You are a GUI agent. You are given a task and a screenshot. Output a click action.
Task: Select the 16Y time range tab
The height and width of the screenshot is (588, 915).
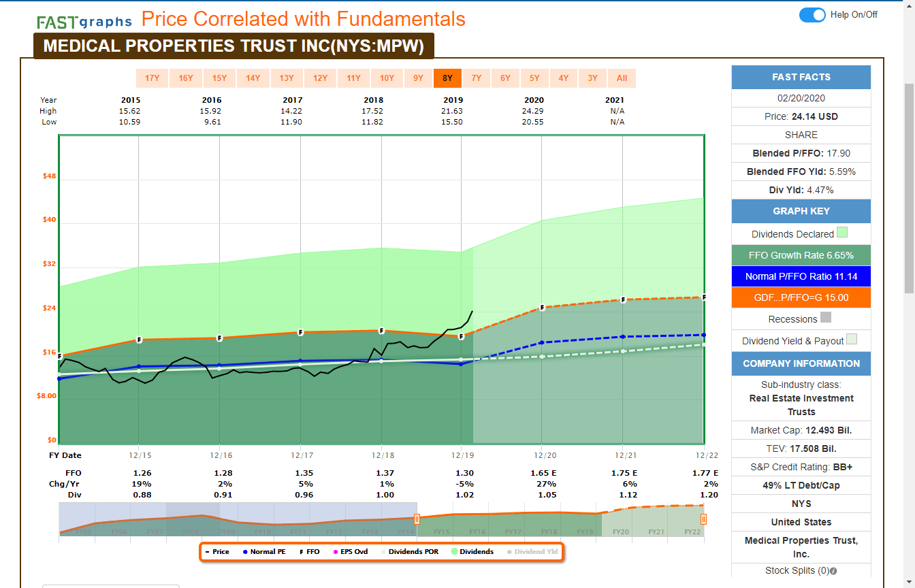click(186, 78)
